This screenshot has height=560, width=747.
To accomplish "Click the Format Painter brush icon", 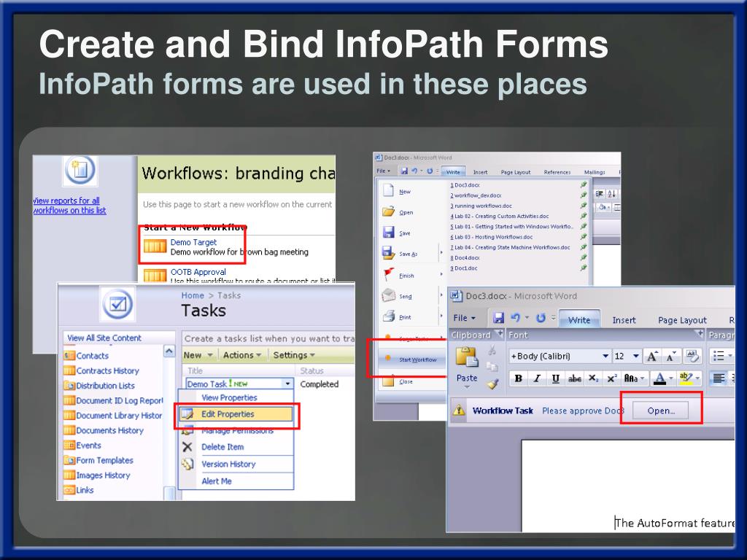I will (x=493, y=382).
